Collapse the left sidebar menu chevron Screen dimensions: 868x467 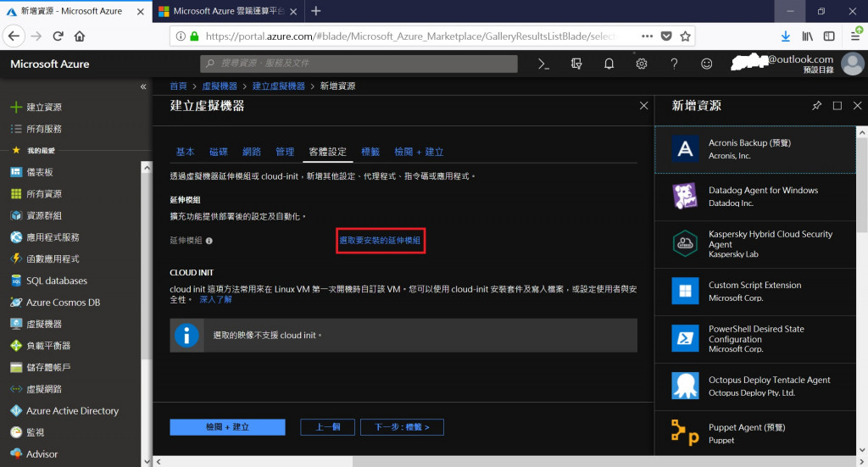pyautogui.click(x=143, y=86)
